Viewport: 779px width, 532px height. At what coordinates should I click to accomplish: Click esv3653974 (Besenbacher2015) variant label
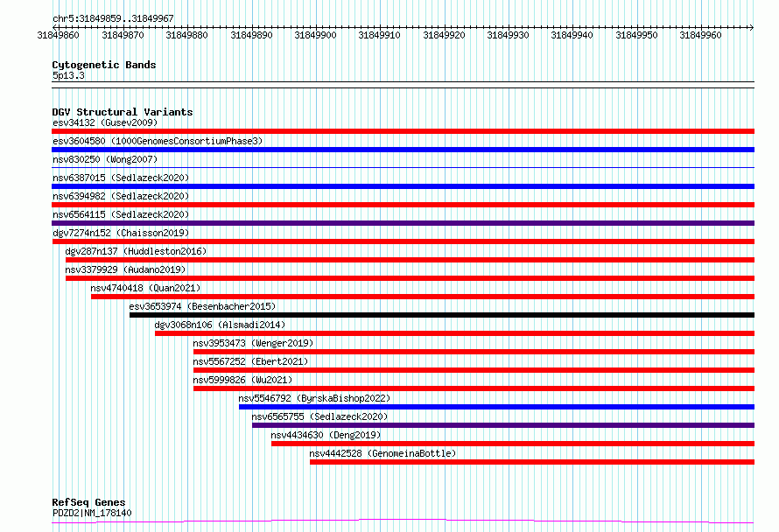click(x=202, y=306)
